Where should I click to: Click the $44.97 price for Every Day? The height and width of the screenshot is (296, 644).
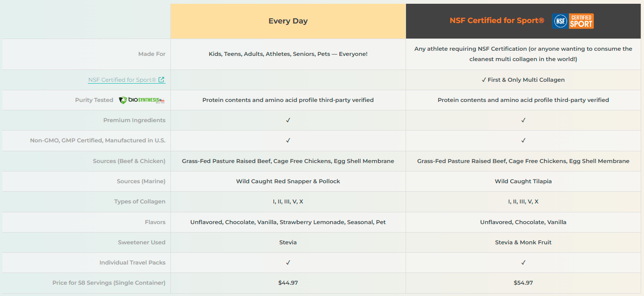288,282
